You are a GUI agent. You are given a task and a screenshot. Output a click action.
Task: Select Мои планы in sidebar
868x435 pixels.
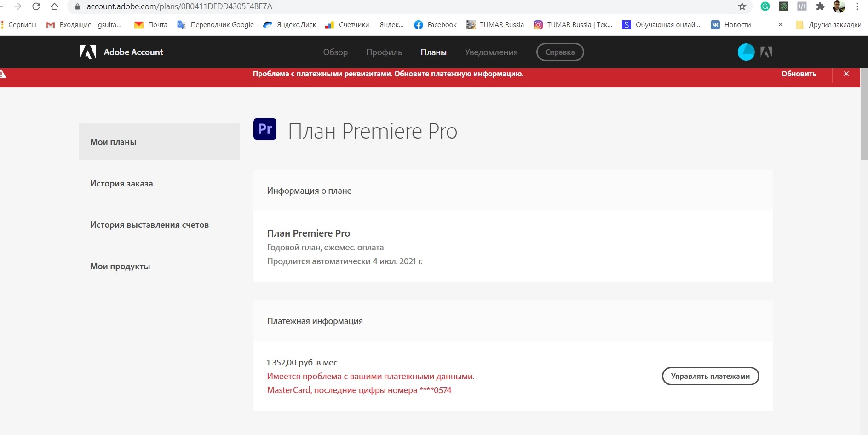(x=159, y=142)
